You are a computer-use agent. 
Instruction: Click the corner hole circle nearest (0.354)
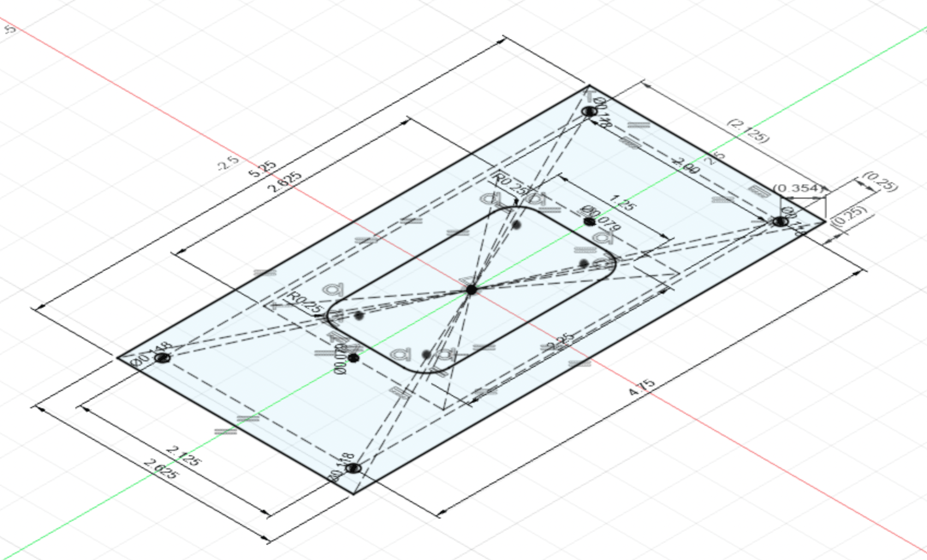(781, 222)
